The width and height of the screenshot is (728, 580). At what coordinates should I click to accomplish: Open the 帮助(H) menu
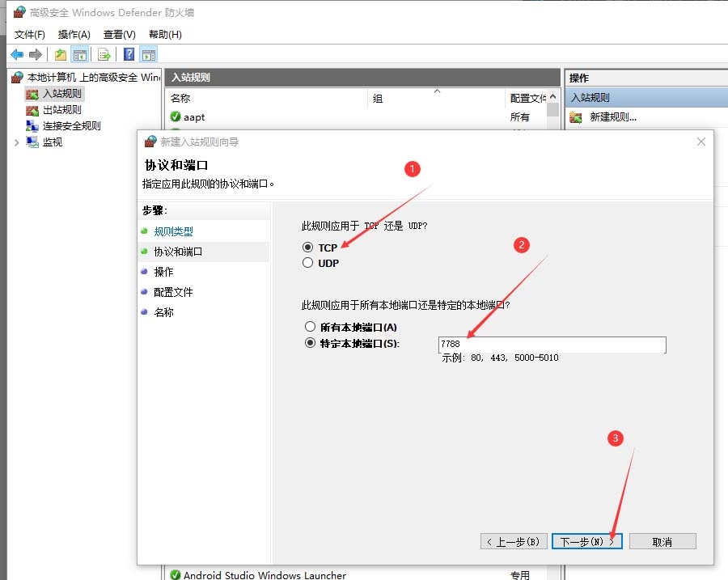(x=165, y=34)
